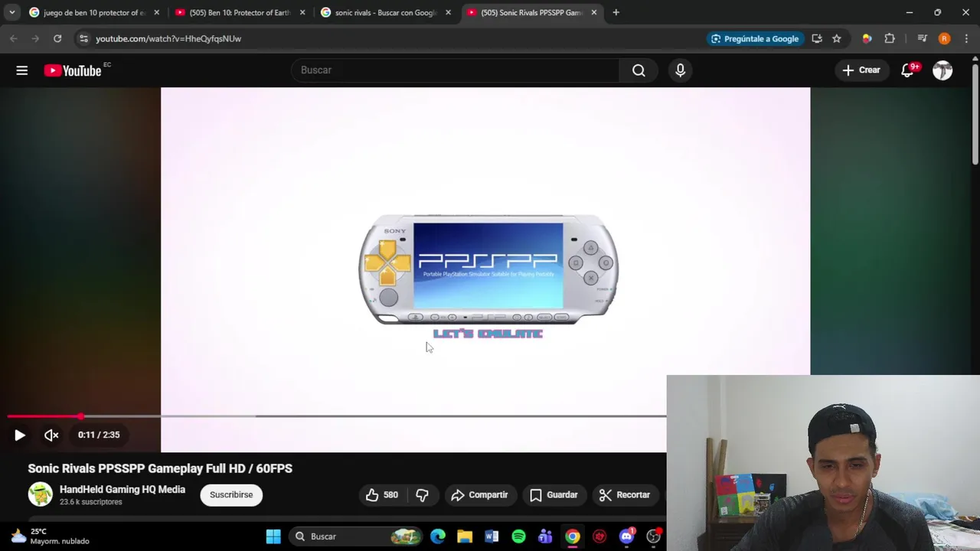980x551 pixels.
Task: Click the taskbar Buscar search box
Action: [x=357, y=536]
